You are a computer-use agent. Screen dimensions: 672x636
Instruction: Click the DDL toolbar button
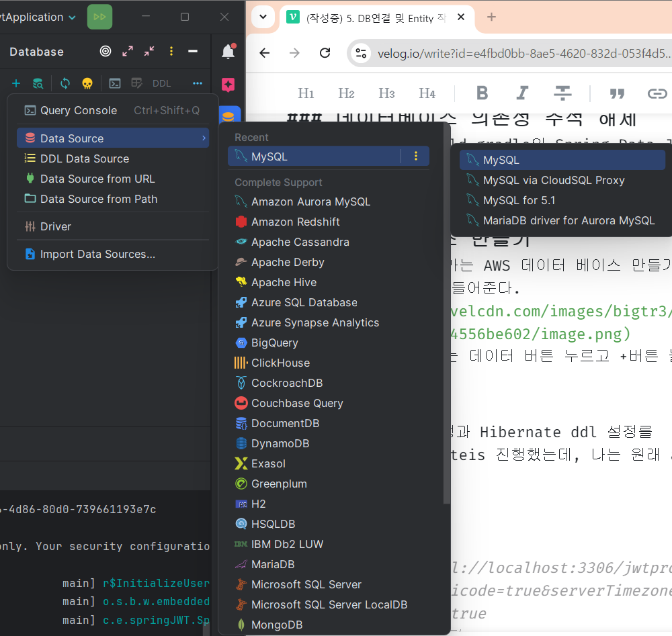[161, 83]
